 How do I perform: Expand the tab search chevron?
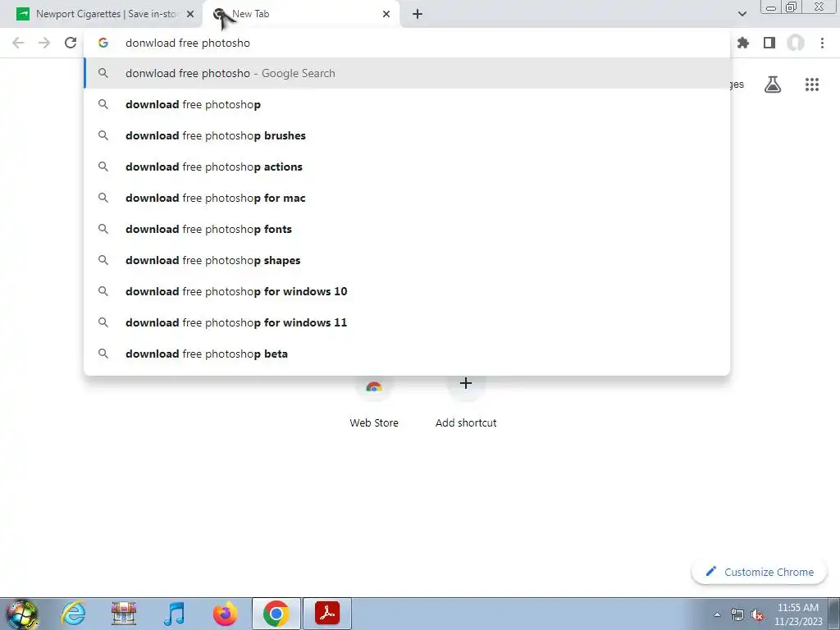[742, 14]
